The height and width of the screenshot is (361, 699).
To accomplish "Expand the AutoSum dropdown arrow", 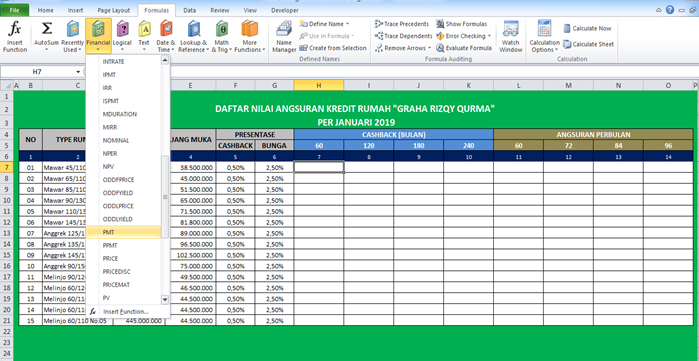I will 46,49.
